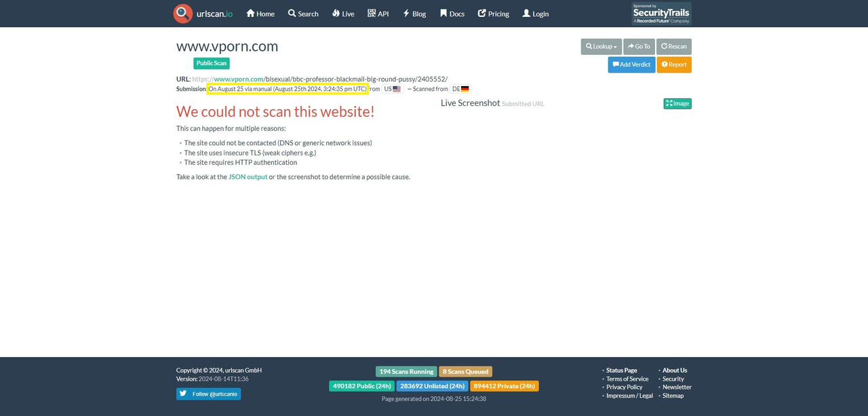
Task: Open the Image screenshot button
Action: [677, 103]
